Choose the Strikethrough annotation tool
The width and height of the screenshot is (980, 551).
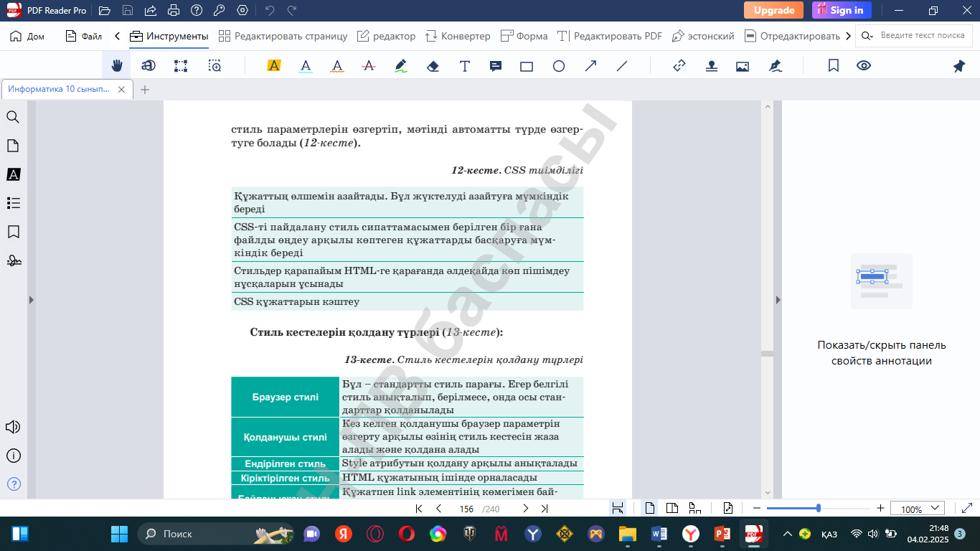pos(369,66)
